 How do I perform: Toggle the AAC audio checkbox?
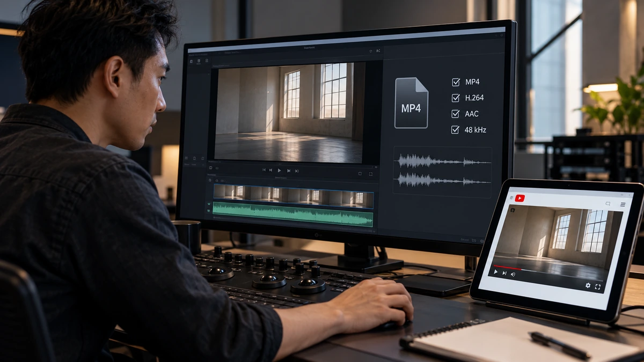(456, 114)
